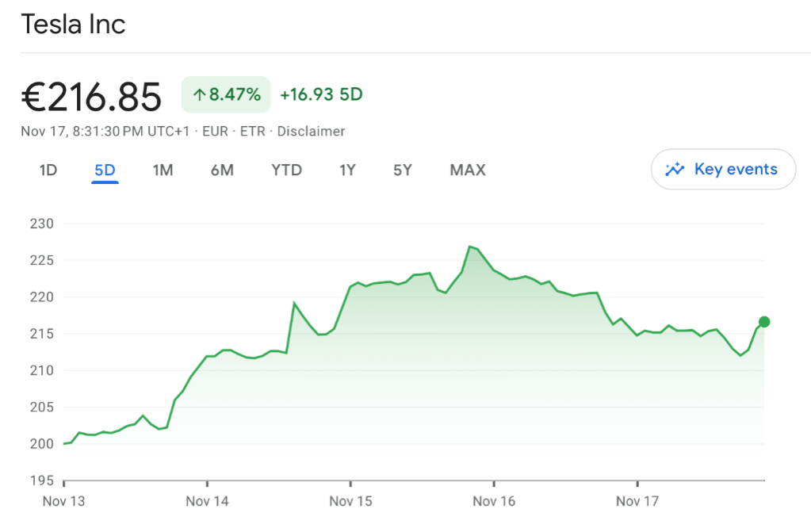Viewport: 811px width, 532px height.
Task: Click the green up-arrow percentage badge
Action: 226,95
